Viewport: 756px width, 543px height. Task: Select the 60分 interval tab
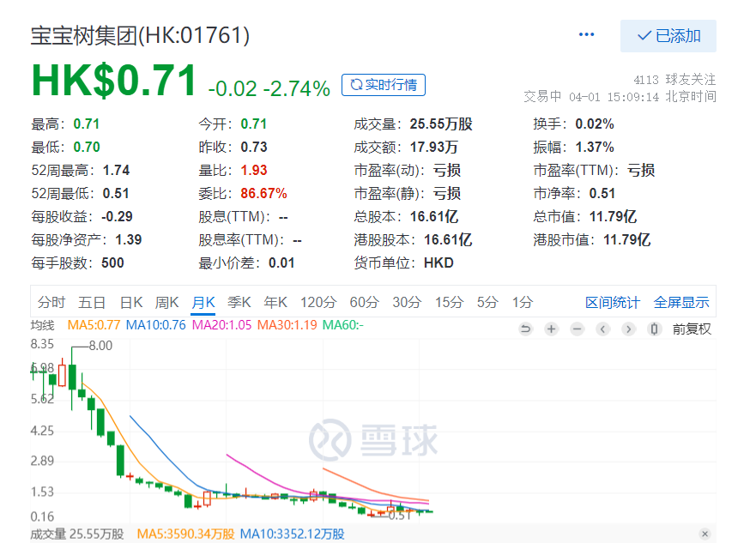point(364,302)
